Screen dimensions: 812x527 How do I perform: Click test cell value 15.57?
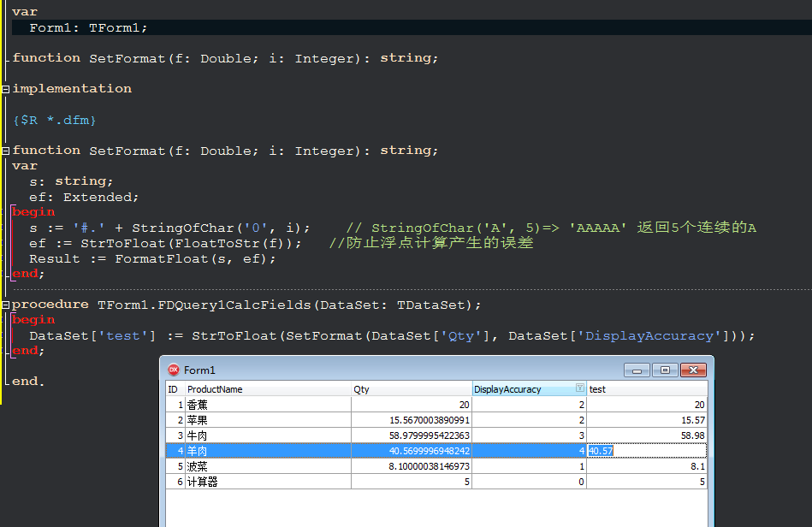[x=647, y=420]
